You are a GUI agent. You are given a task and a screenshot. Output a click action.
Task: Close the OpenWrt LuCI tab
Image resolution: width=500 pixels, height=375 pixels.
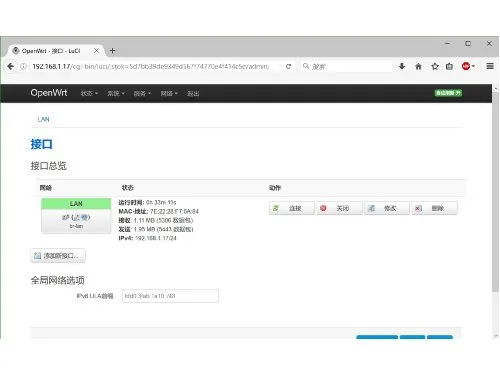tap(96, 51)
